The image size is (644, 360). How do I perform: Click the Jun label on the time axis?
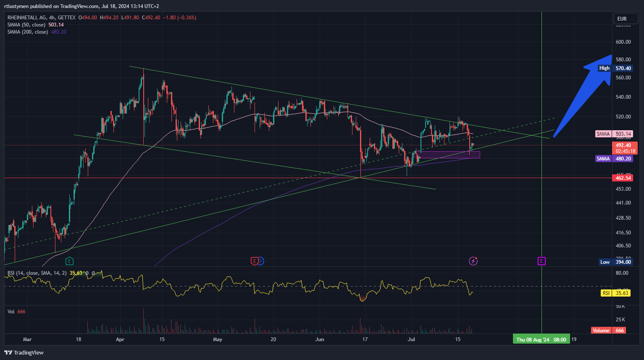(320, 339)
